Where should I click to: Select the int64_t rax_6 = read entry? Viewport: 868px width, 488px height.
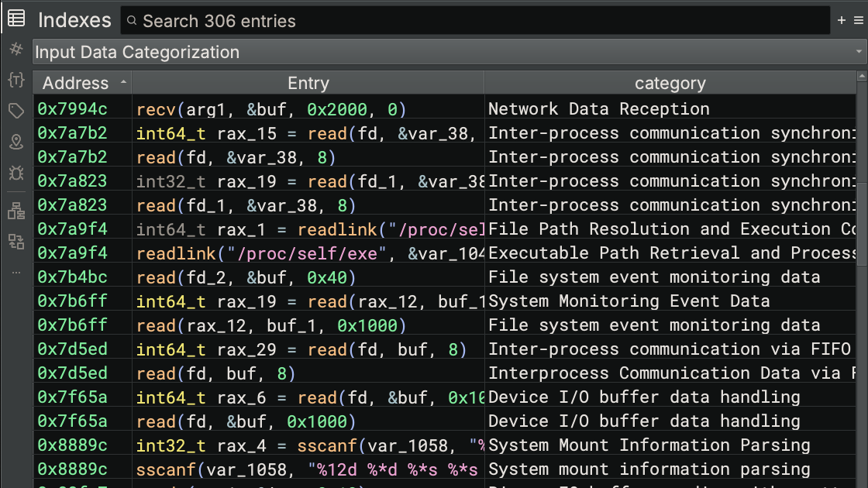coord(309,398)
